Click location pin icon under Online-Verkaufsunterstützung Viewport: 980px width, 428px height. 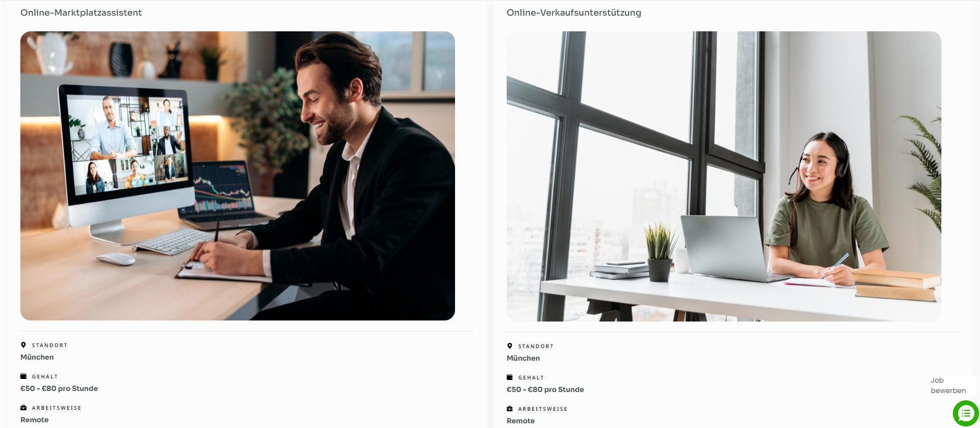click(x=510, y=346)
